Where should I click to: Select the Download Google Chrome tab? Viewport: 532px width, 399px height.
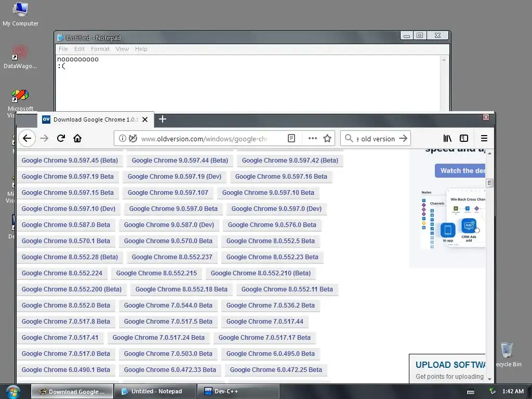(96, 119)
